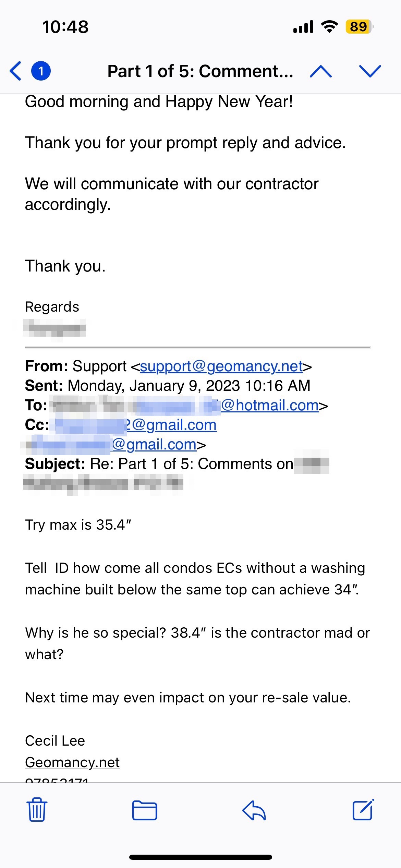Tap the email subject title header
The height and width of the screenshot is (868, 401).
pyautogui.click(x=200, y=71)
